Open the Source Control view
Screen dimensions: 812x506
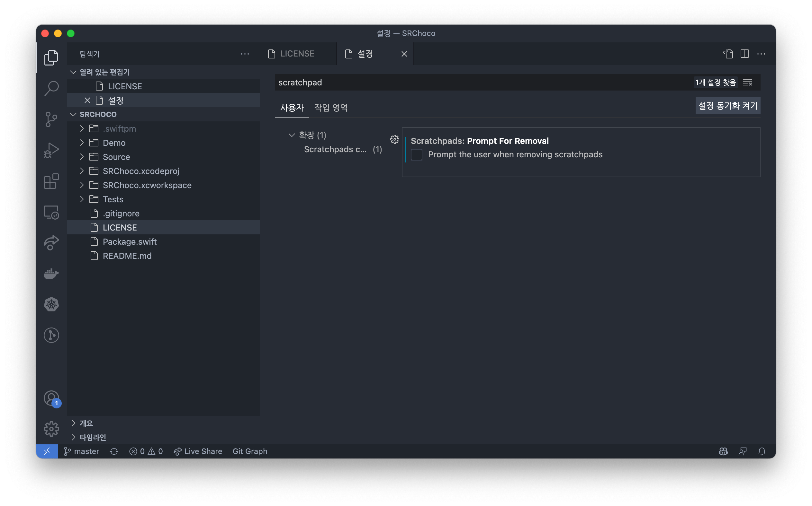click(51, 119)
